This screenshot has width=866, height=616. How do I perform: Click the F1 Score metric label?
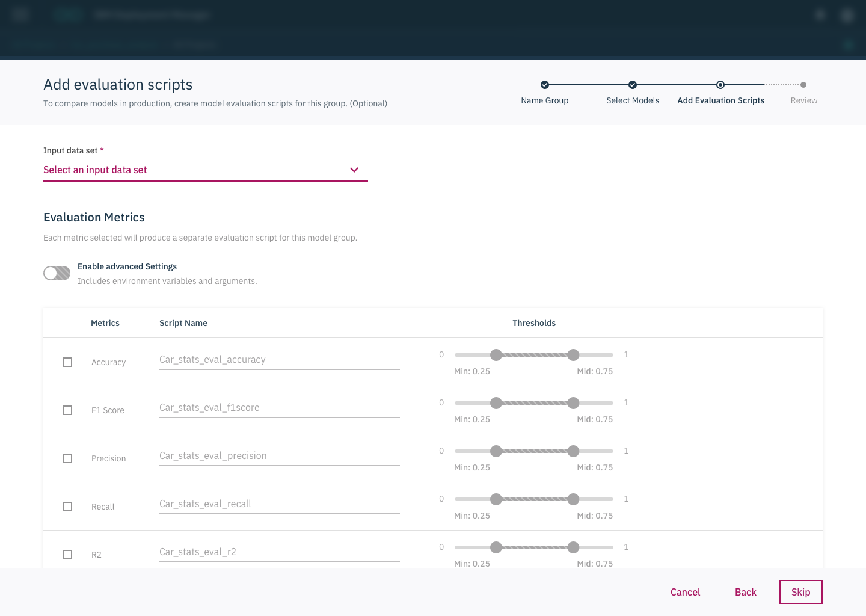point(108,410)
